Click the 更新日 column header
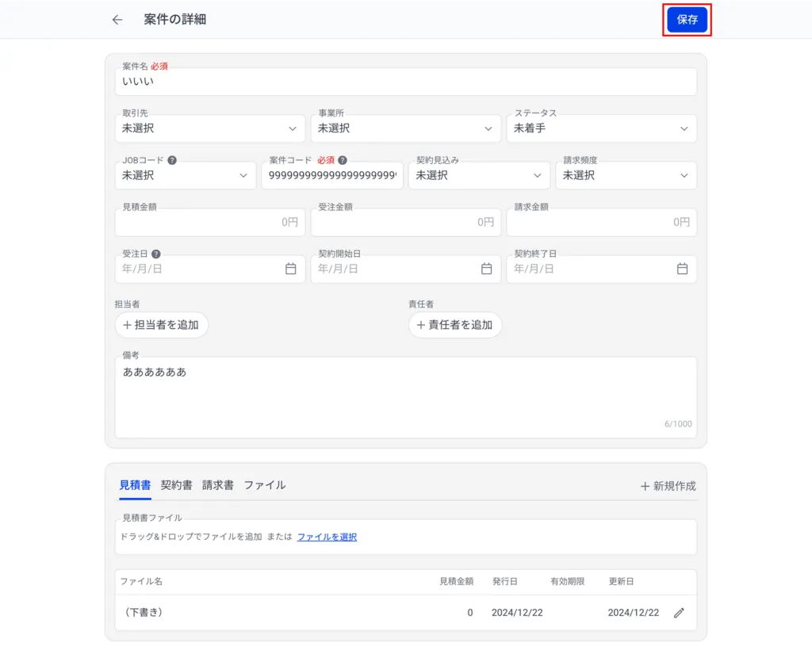Viewport: 812px width, 654px height. click(621, 582)
